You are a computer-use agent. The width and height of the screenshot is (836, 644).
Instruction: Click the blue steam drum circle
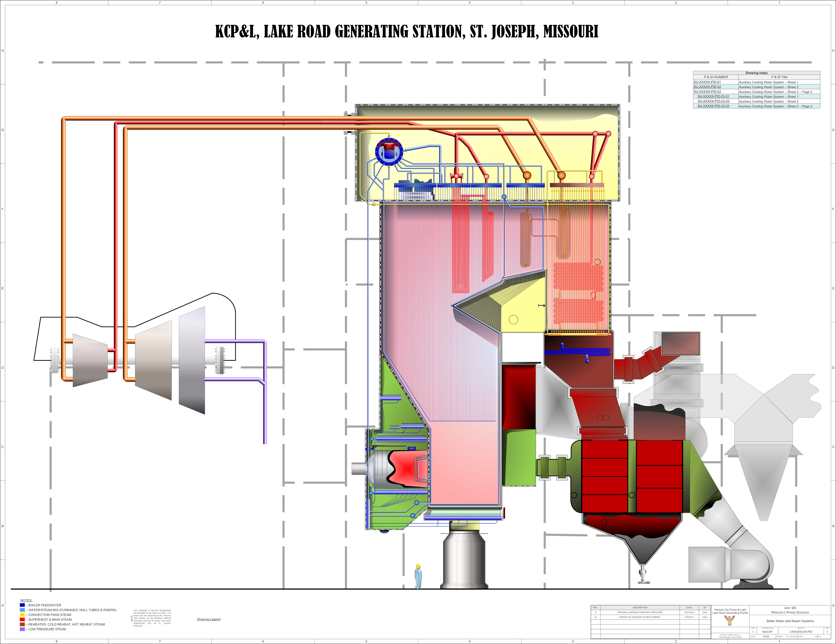tap(389, 152)
